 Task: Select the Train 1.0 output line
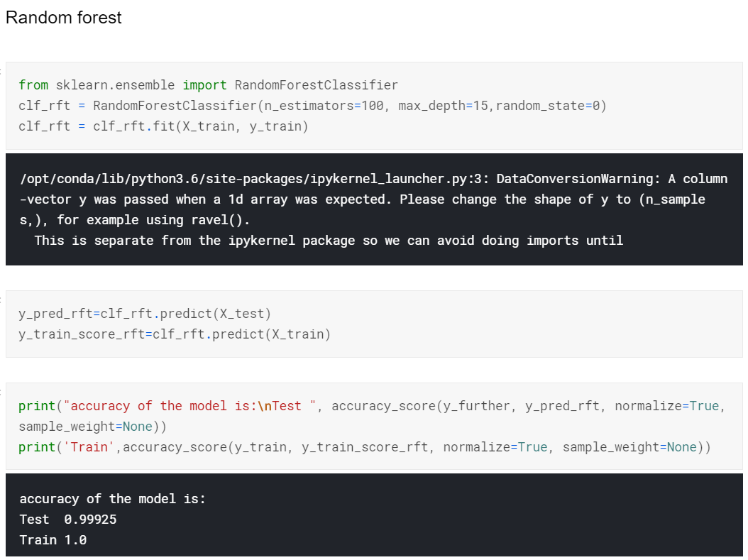tap(53, 539)
